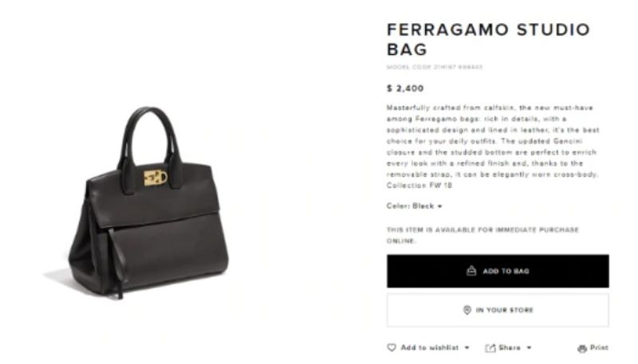Expand the Share dropdown arrow
This screenshot has width=638, height=364.
click(x=529, y=347)
